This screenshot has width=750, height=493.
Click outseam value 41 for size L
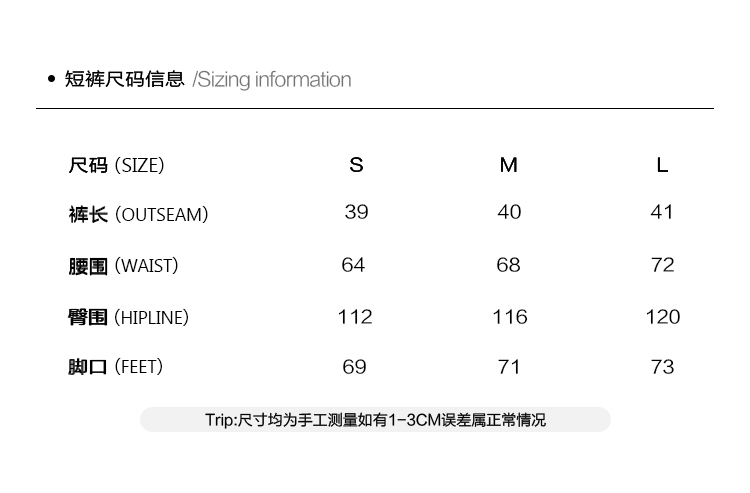[x=662, y=212]
